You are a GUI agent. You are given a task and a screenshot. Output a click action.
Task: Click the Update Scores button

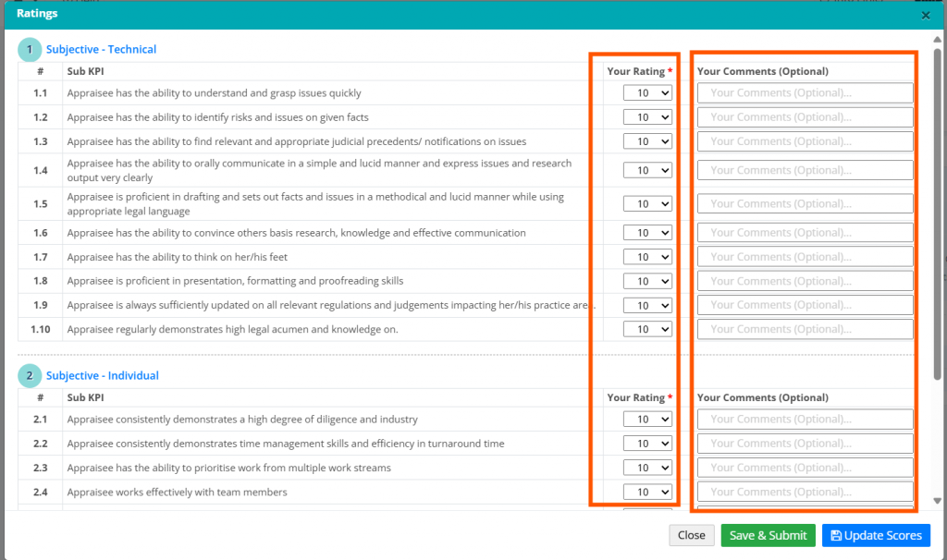tap(876, 536)
